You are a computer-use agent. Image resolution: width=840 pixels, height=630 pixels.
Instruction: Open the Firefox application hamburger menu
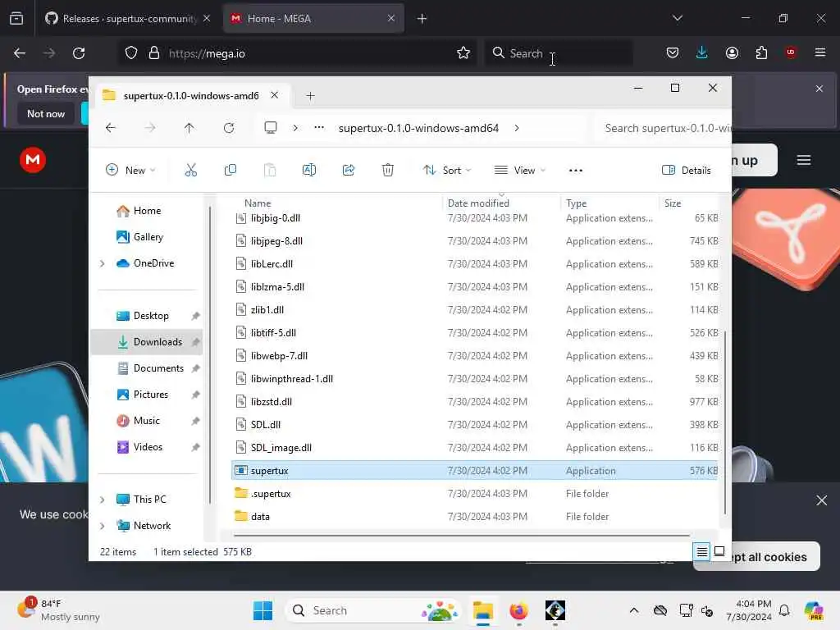point(820,52)
